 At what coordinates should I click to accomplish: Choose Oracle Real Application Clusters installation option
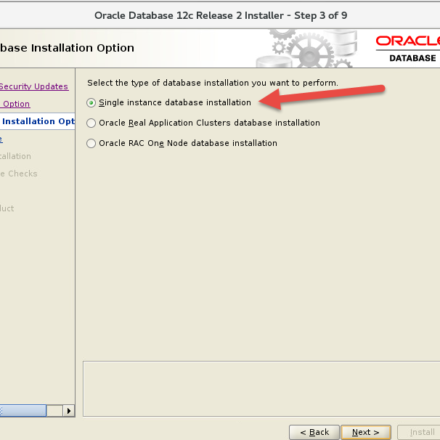click(x=91, y=123)
